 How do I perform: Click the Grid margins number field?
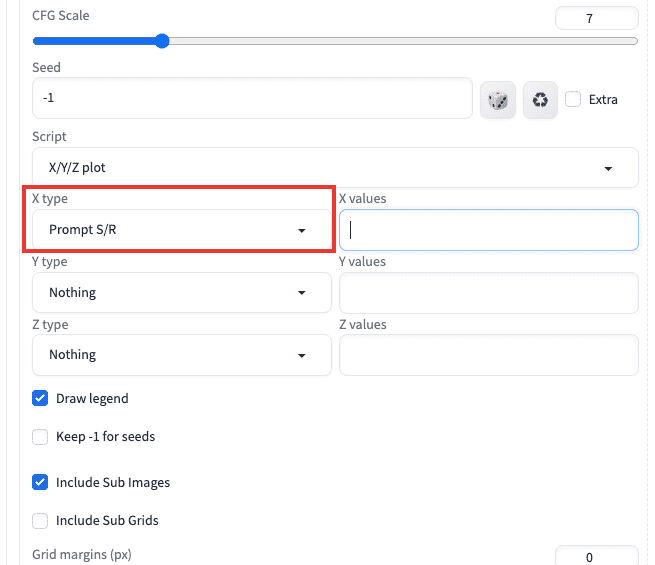tap(596, 557)
